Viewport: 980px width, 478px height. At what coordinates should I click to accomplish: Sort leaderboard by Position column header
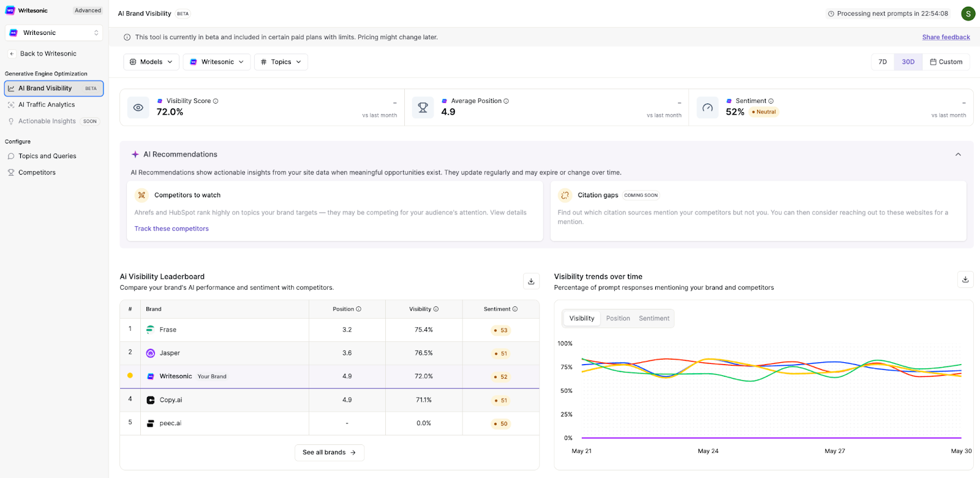click(347, 309)
